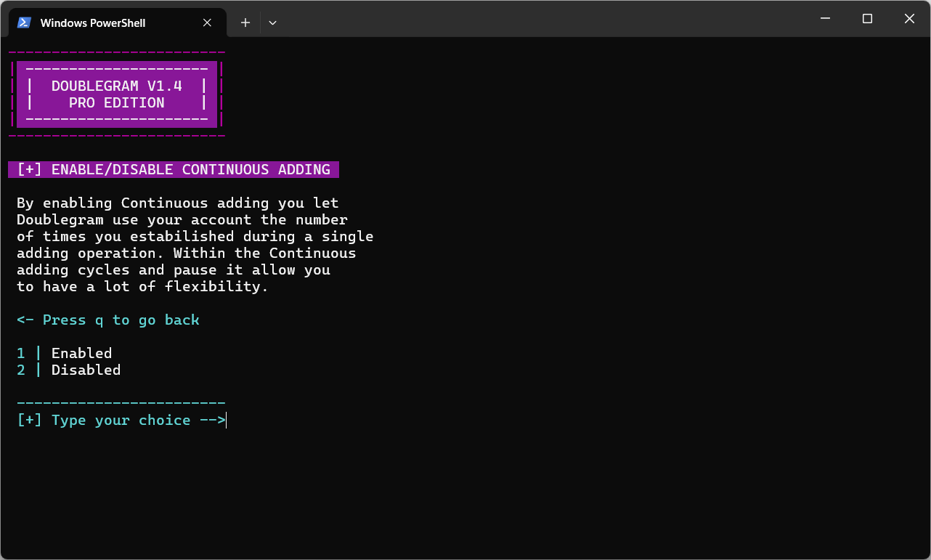This screenshot has width=931, height=560.
Task: Expand the new tab profile dropdown
Action: (x=272, y=23)
